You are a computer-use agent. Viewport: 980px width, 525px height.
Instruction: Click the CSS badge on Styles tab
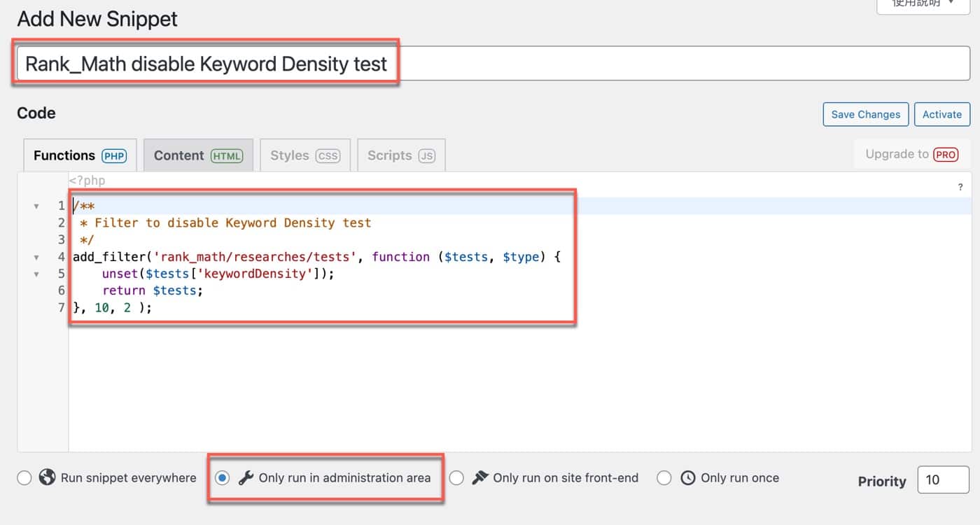pyautogui.click(x=328, y=156)
